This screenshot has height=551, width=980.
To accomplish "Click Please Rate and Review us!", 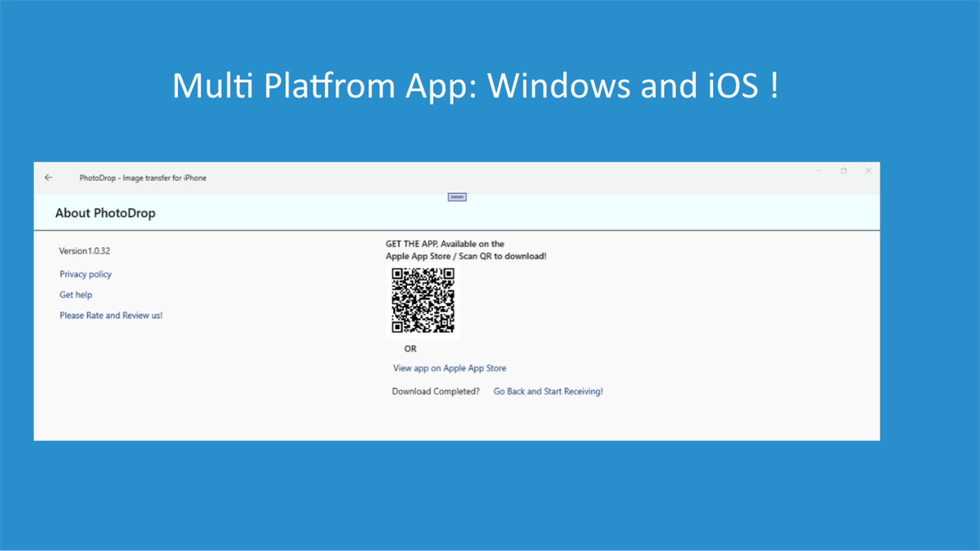I will click(x=111, y=315).
